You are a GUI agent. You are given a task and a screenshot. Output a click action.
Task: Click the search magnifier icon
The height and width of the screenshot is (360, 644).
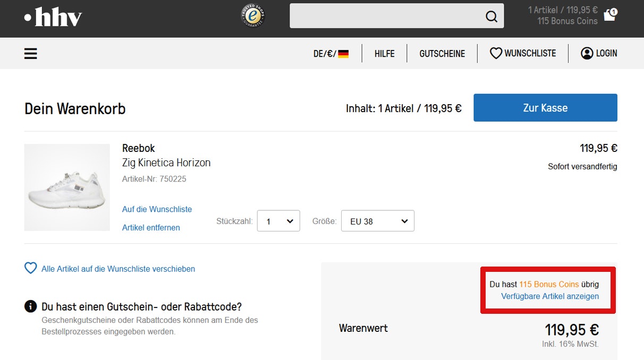click(492, 16)
